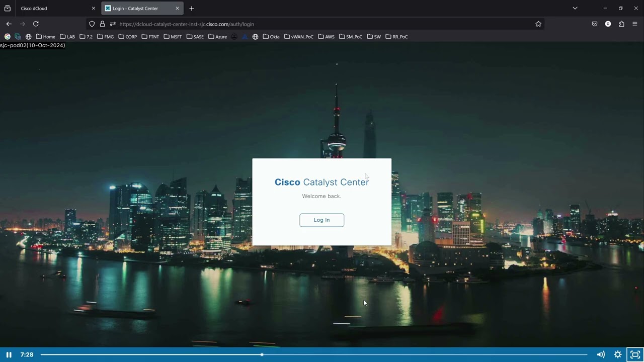Reload the current page
The image size is (644, 362).
point(36,24)
